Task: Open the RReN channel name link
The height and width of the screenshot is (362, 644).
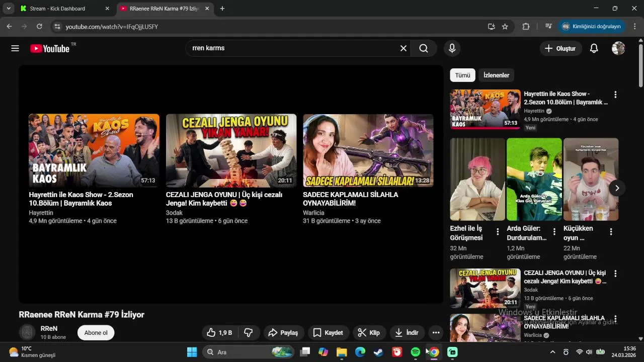Action: [49, 328]
